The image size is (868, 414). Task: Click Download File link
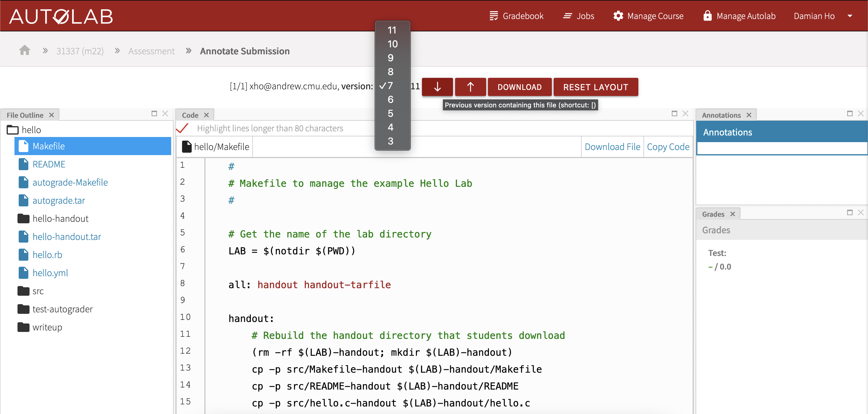(612, 147)
